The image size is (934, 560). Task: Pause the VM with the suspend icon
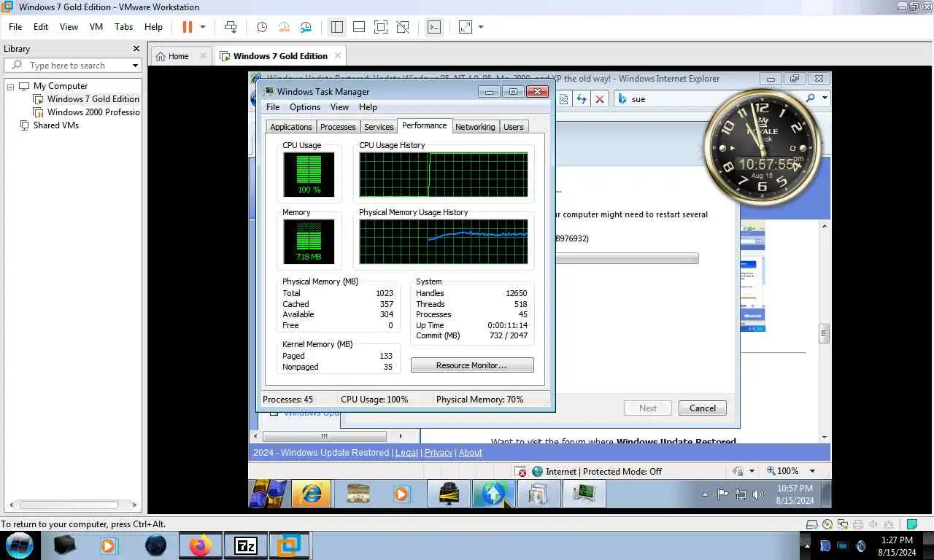tap(187, 27)
